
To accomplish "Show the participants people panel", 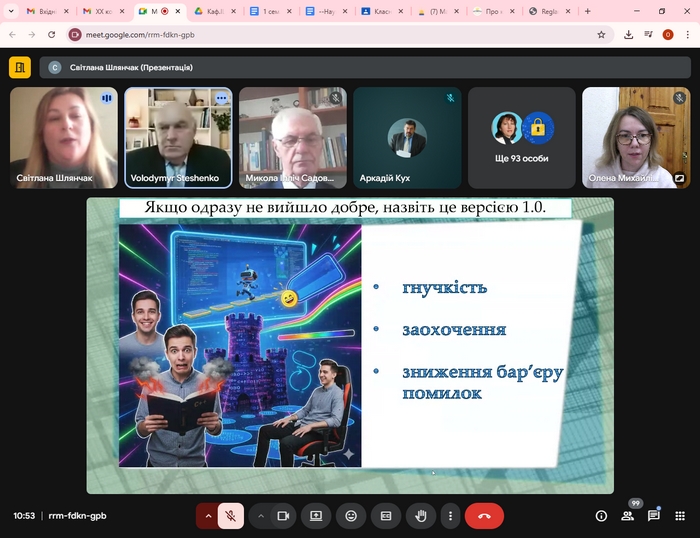I will point(627,516).
